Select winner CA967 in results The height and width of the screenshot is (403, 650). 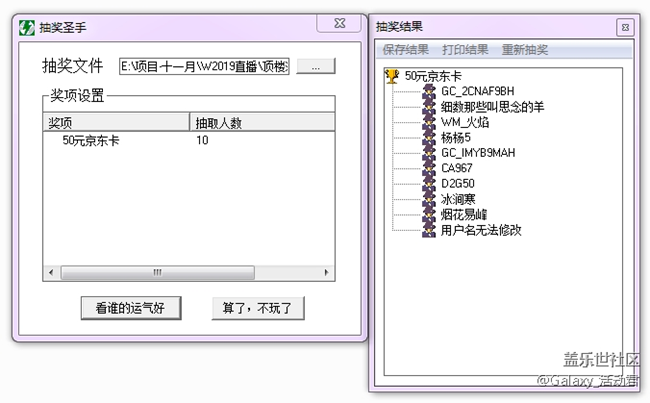click(x=456, y=168)
